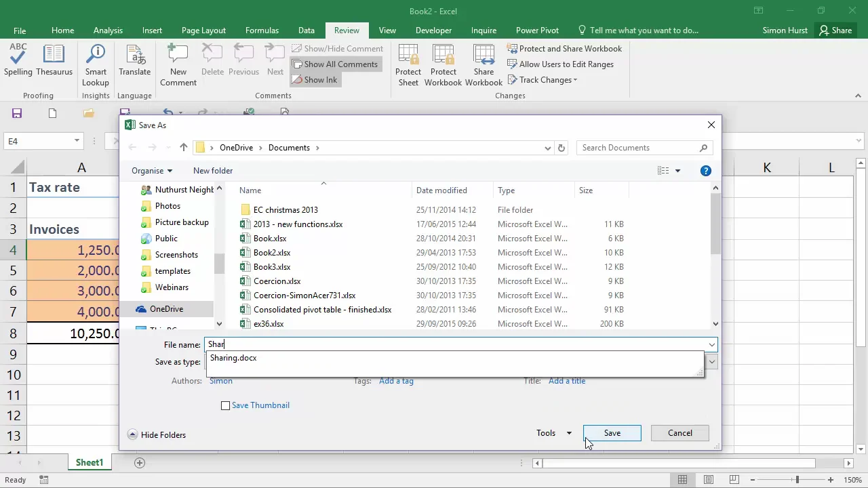
Task: Expand the Organise menu
Action: click(152, 171)
